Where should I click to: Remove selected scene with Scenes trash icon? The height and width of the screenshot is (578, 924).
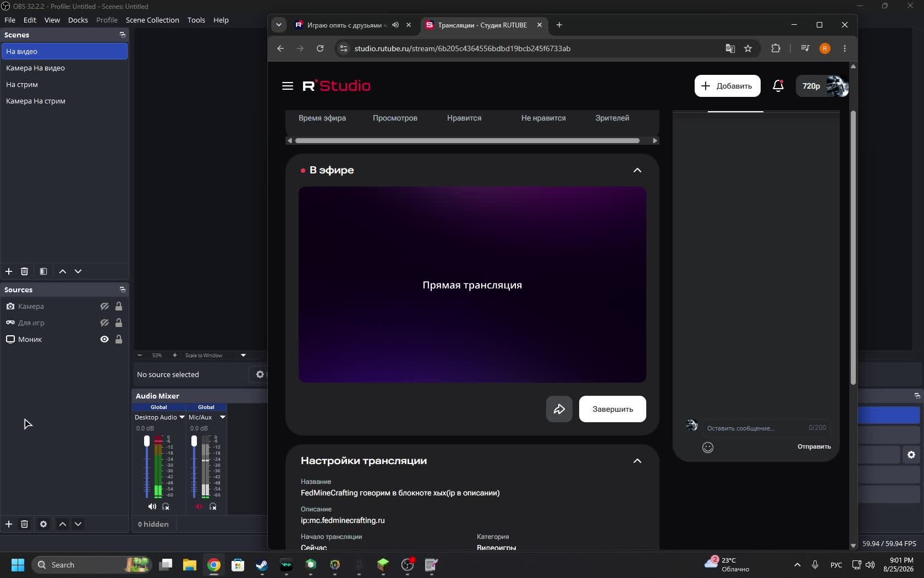pos(24,271)
